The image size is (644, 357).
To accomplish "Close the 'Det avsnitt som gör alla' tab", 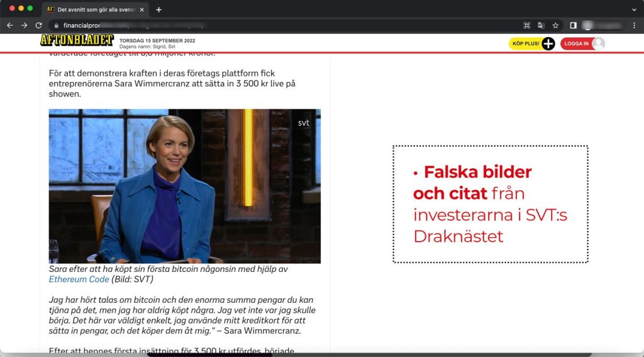I will 142,9.
